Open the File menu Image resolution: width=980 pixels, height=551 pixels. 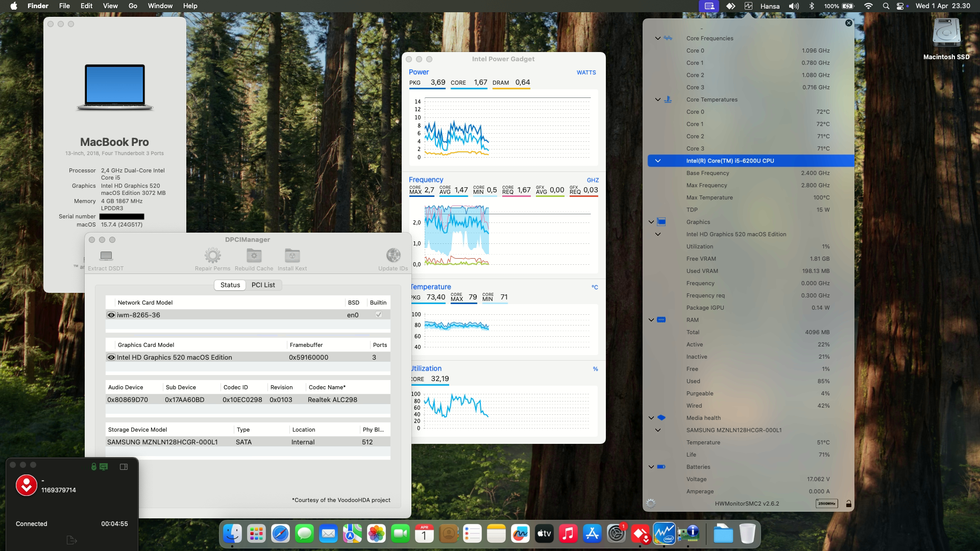point(64,6)
